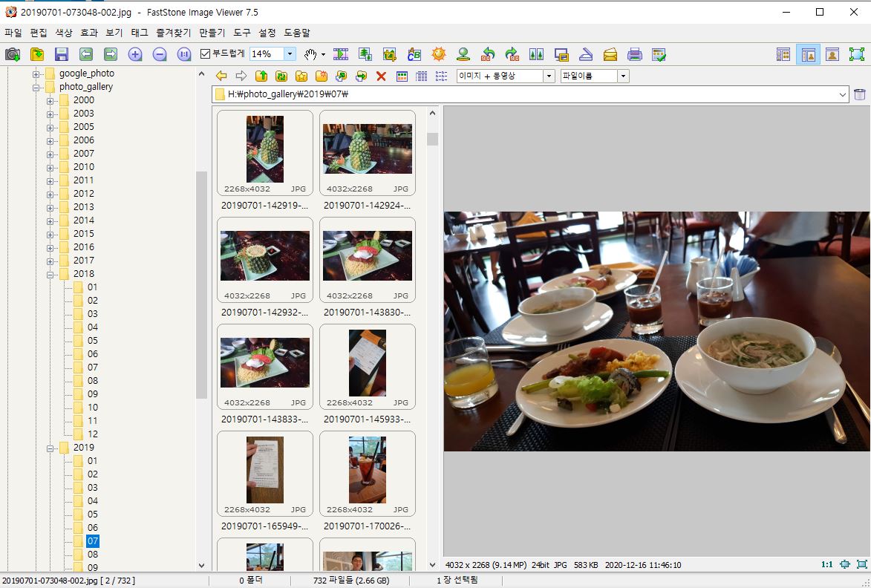Click the open file folder icon

coord(36,54)
